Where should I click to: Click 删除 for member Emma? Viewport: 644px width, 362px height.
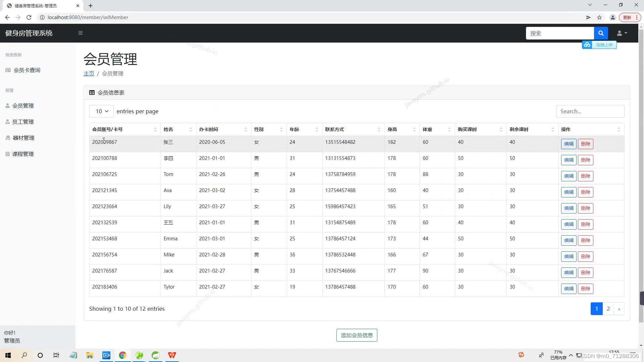[x=585, y=240]
